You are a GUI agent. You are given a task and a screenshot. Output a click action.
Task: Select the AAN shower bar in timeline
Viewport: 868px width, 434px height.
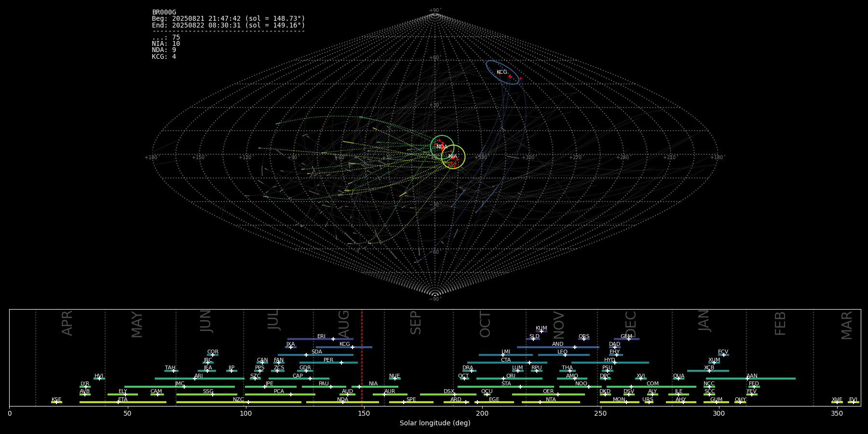[751, 379]
